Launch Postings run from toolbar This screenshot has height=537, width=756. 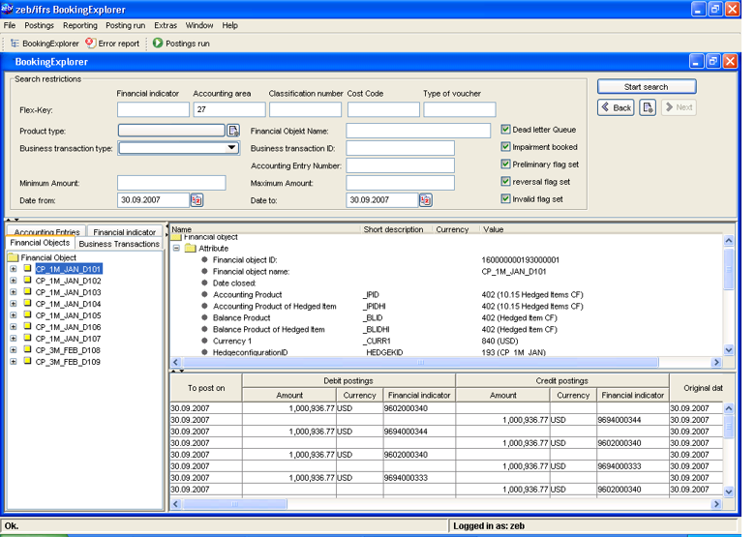[181, 44]
